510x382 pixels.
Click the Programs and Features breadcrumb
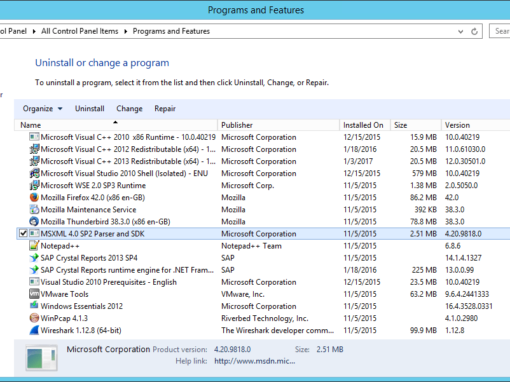click(x=171, y=31)
